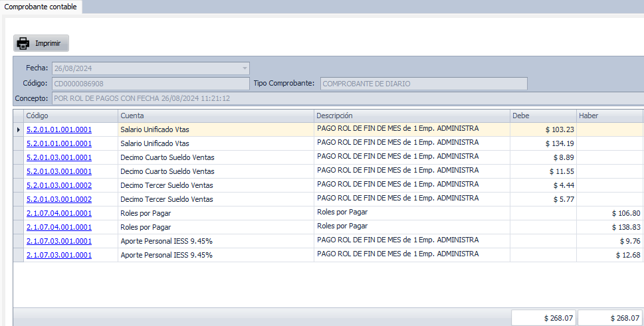Open Roles por Pagar code link for $ 106.80
This screenshot has height=326, width=644.
59,214
